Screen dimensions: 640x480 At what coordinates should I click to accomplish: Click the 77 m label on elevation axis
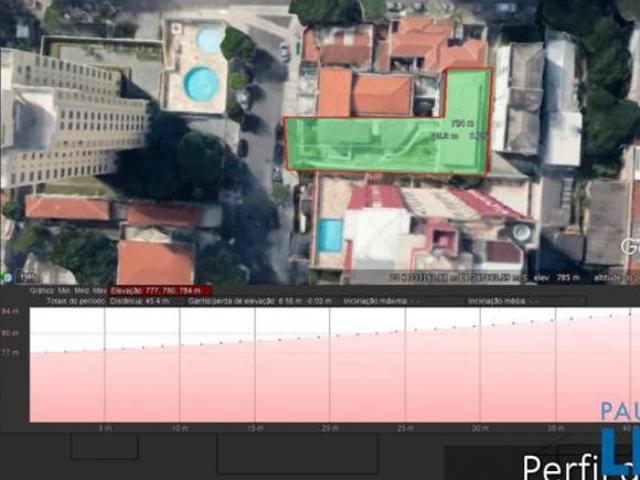10,353
